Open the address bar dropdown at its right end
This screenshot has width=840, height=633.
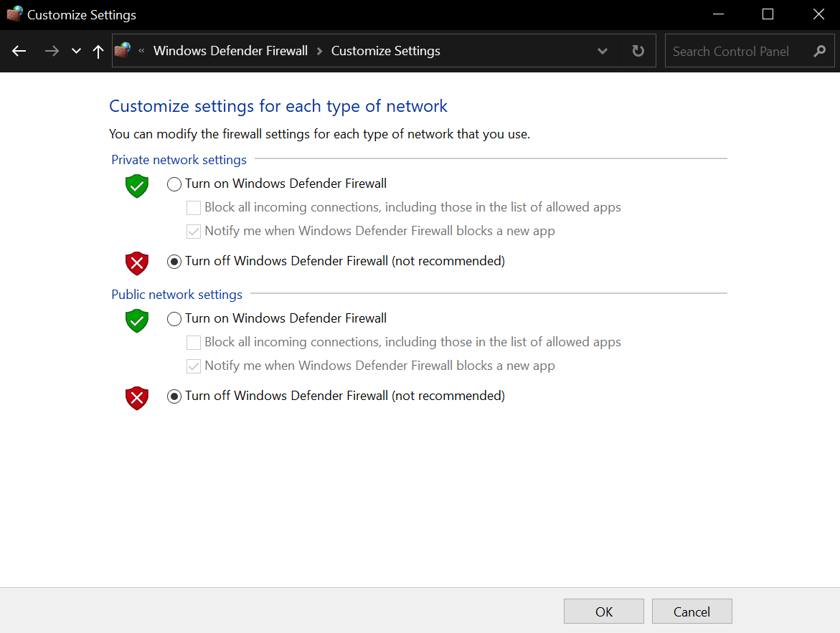click(603, 51)
